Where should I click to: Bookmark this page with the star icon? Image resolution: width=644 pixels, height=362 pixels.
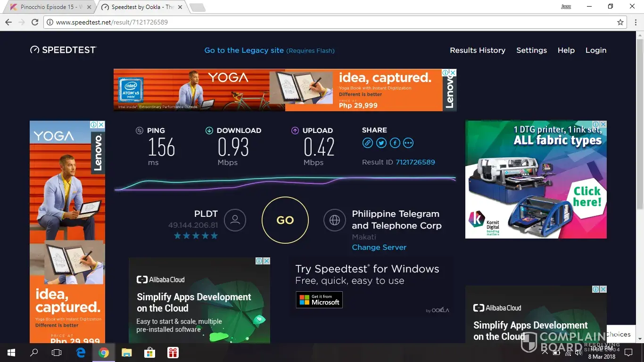(x=620, y=22)
